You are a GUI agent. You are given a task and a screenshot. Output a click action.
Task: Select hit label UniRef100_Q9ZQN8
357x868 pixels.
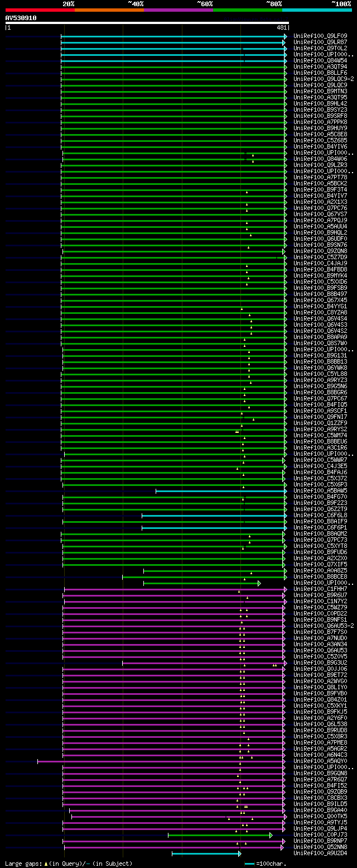click(320, 251)
